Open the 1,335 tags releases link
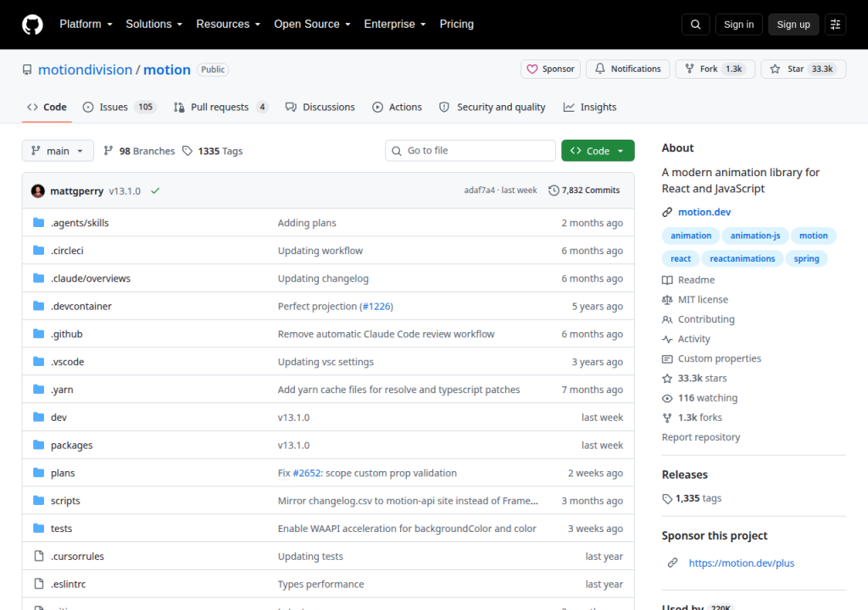Viewport: 868px width, 610px height. 692,498
